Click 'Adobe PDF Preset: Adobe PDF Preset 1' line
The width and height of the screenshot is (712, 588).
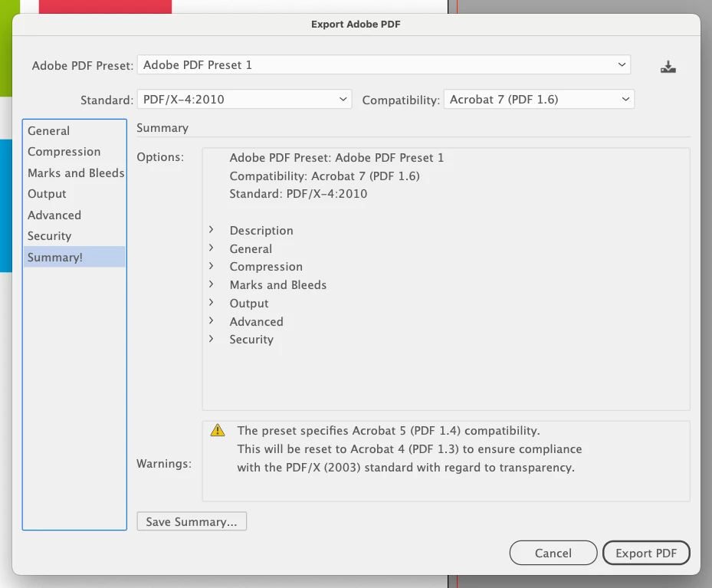336,158
